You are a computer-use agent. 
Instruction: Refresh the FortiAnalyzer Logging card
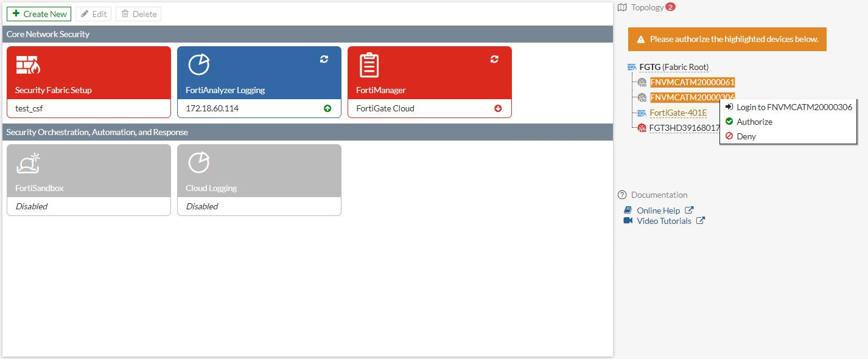[x=324, y=59]
